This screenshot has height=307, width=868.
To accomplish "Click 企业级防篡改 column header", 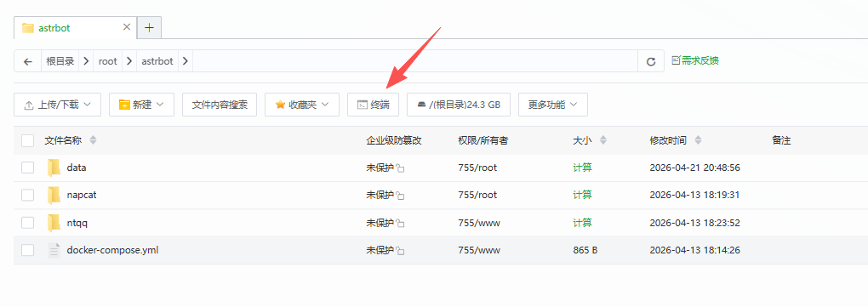I will pyautogui.click(x=394, y=140).
